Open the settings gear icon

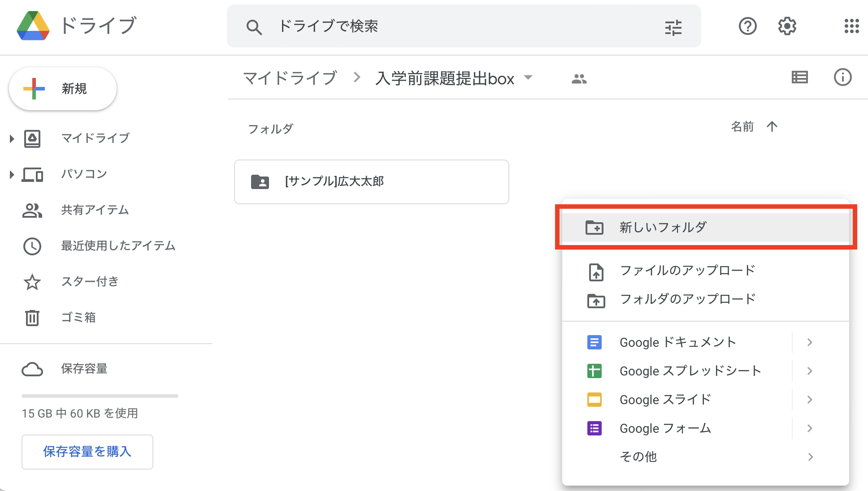[787, 26]
